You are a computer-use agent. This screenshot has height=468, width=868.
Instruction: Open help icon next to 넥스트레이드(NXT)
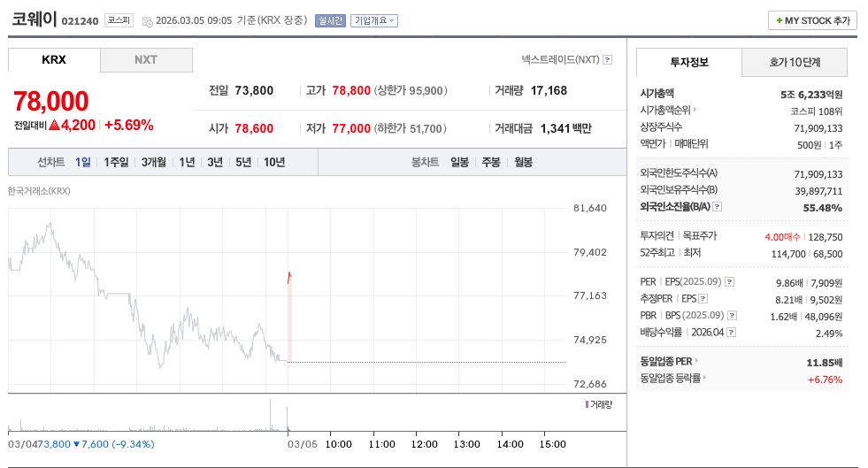[607, 60]
